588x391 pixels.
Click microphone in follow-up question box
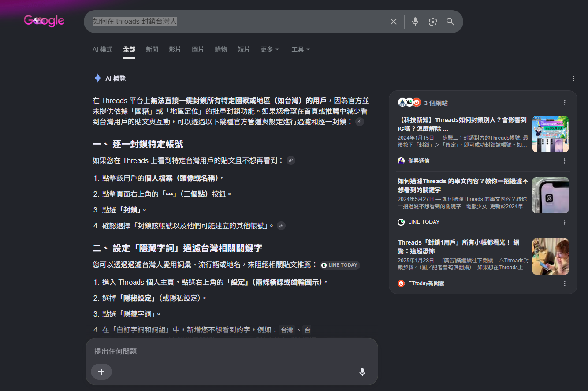(x=362, y=372)
